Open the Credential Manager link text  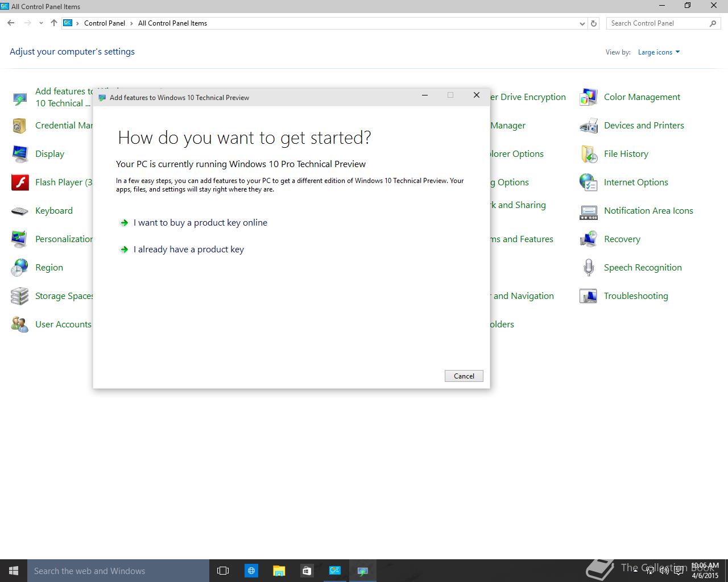click(64, 126)
